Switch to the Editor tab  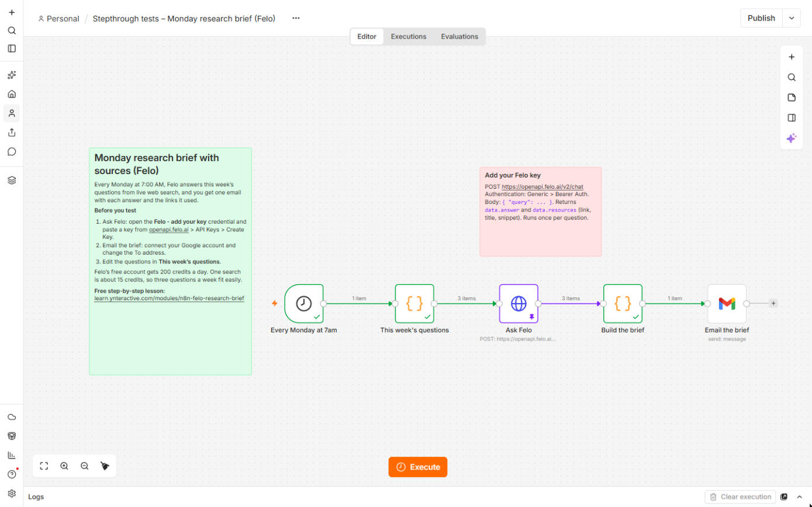[367, 36]
